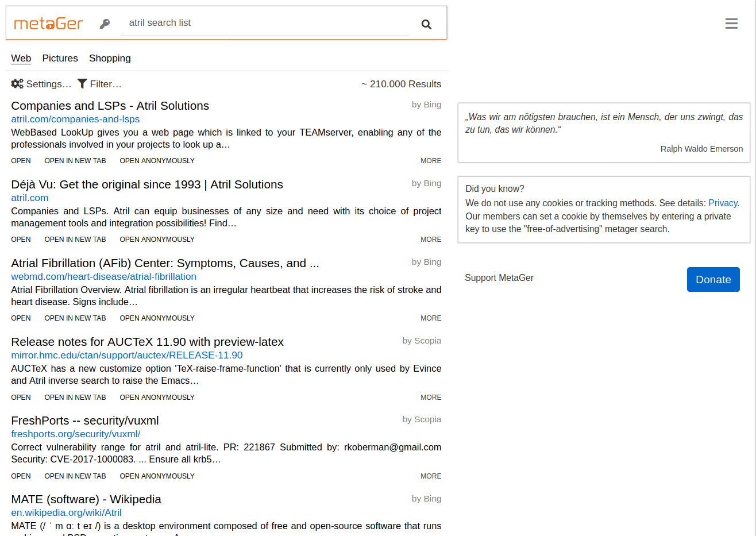Open Release notes for AUCTeX result
The width and height of the screenshot is (756, 536).
[148, 342]
